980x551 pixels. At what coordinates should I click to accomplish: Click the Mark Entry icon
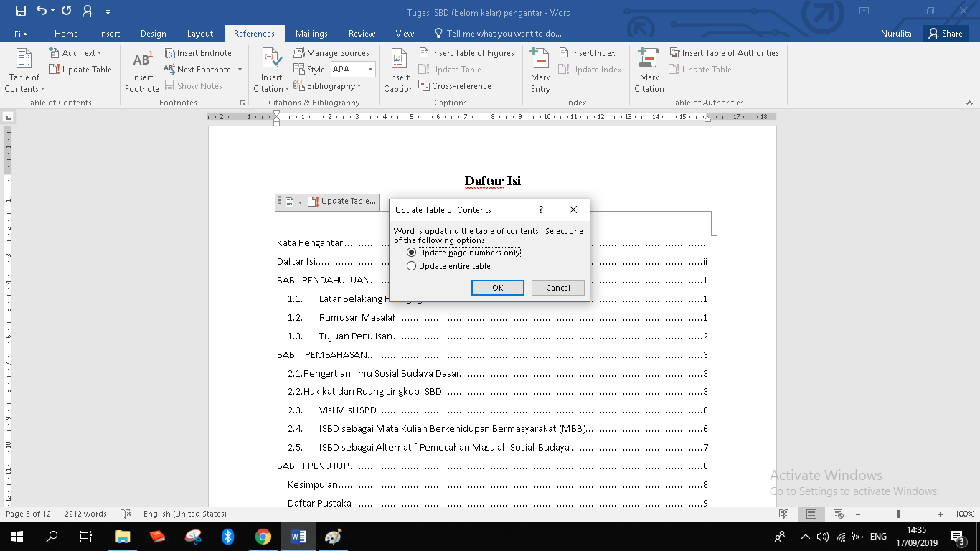(x=540, y=61)
